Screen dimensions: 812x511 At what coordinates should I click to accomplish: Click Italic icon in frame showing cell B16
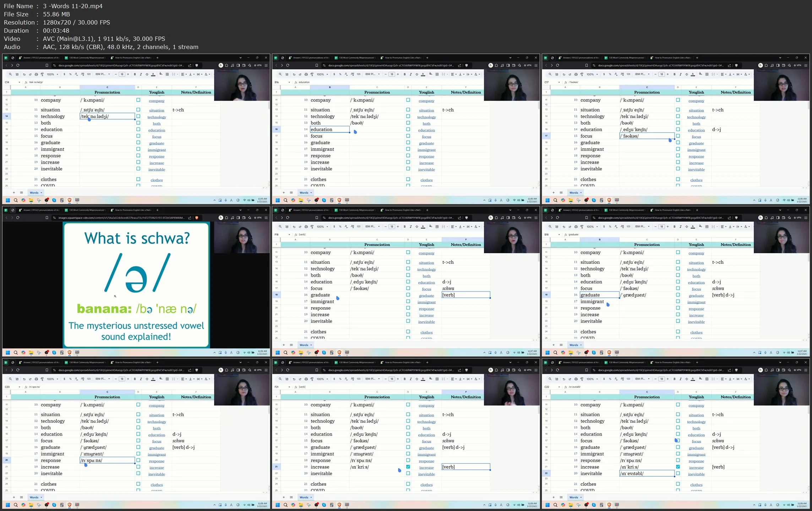[x=411, y=74]
